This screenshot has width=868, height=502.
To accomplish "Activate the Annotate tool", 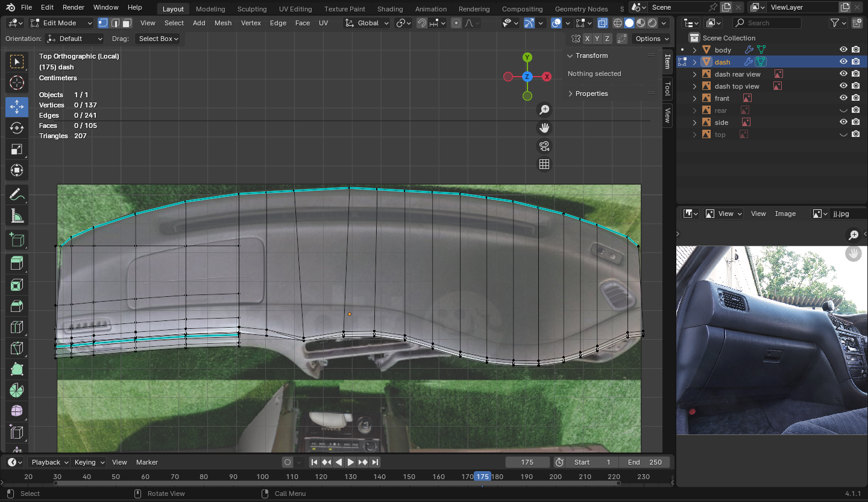I will [17, 194].
